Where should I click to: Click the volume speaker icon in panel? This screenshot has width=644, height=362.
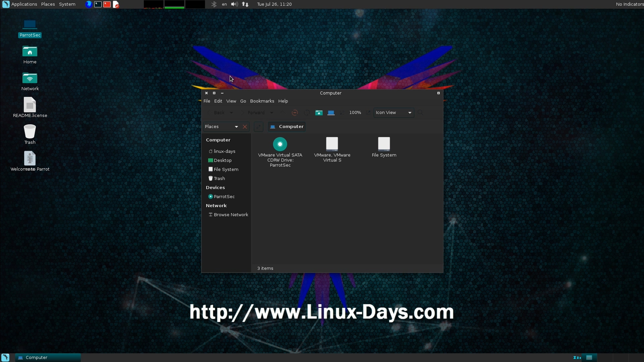coord(234,4)
